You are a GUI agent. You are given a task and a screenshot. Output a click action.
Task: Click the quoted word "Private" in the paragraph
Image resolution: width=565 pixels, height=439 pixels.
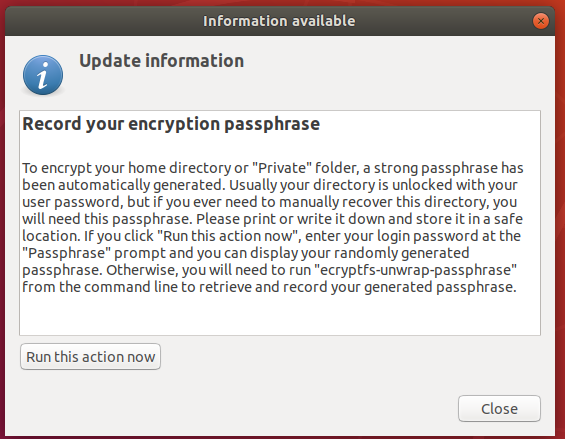[282, 168]
